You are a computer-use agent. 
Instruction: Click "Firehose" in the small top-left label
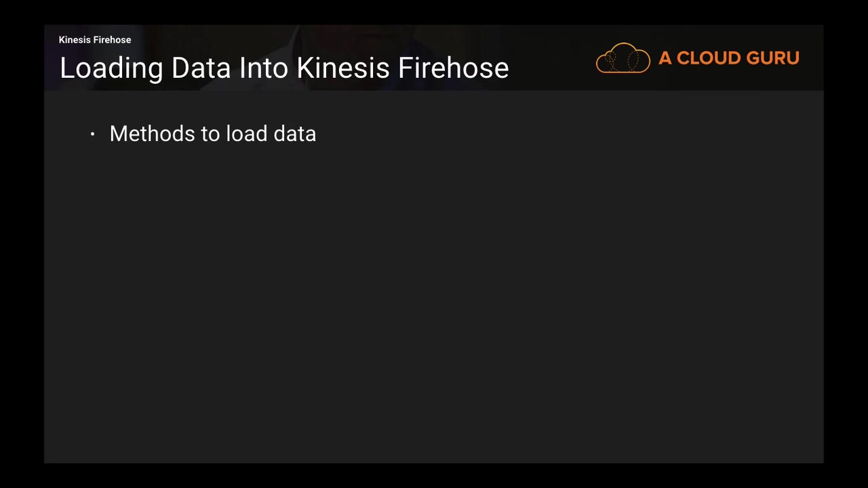pos(112,40)
